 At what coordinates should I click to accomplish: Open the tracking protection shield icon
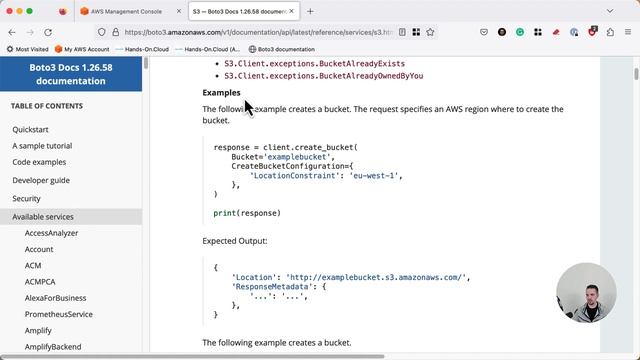(x=102, y=32)
